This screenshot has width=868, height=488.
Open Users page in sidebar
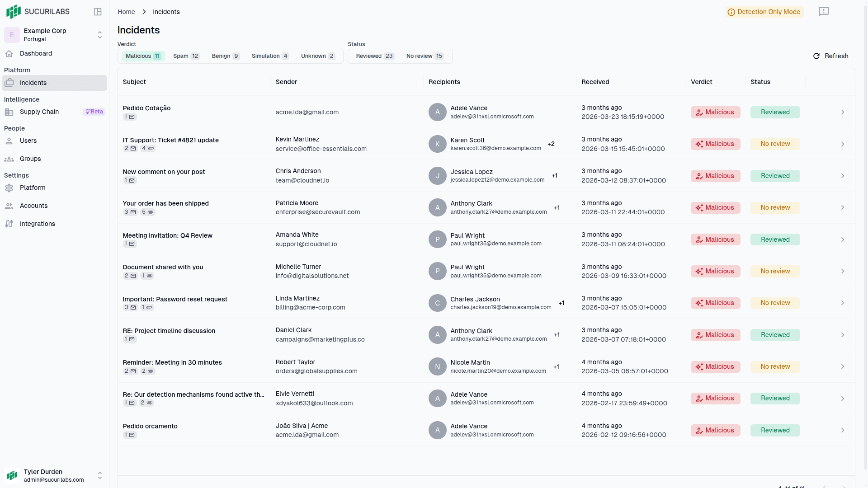pyautogui.click(x=54, y=141)
